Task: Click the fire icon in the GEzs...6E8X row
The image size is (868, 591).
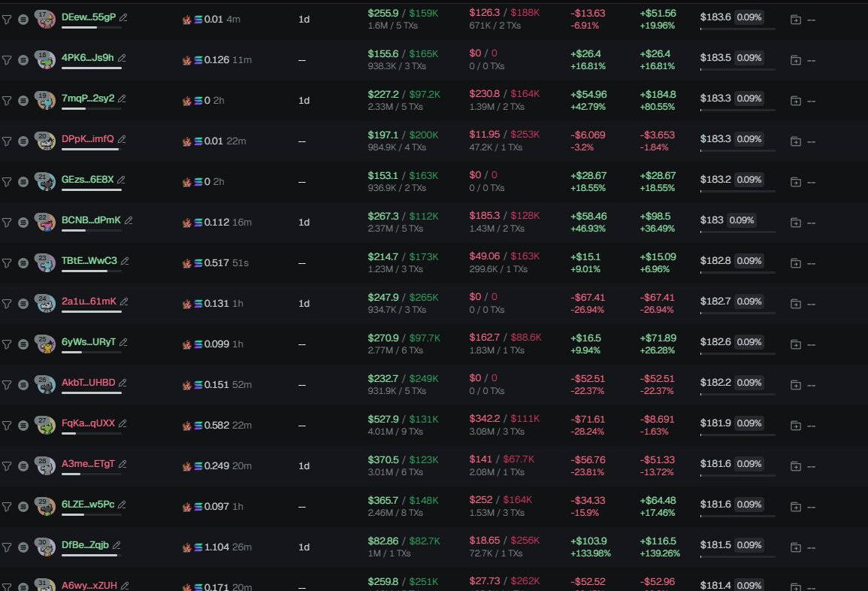Action: (x=187, y=182)
